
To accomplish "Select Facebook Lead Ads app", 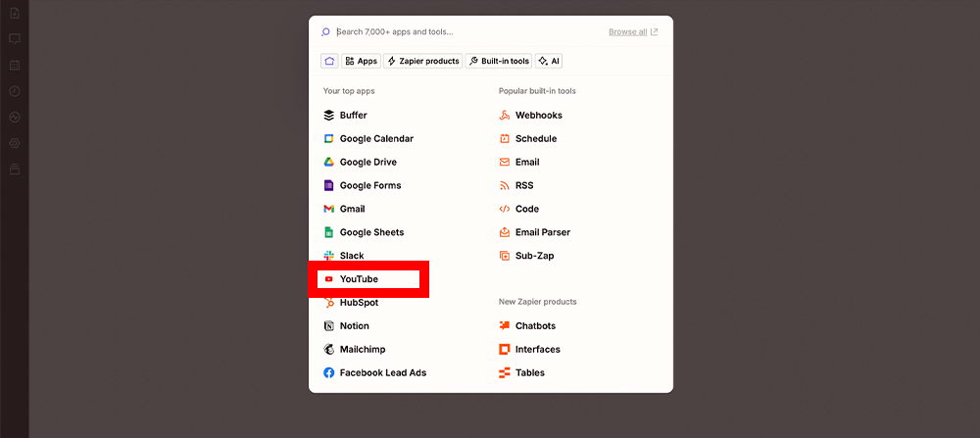I will click(x=382, y=373).
